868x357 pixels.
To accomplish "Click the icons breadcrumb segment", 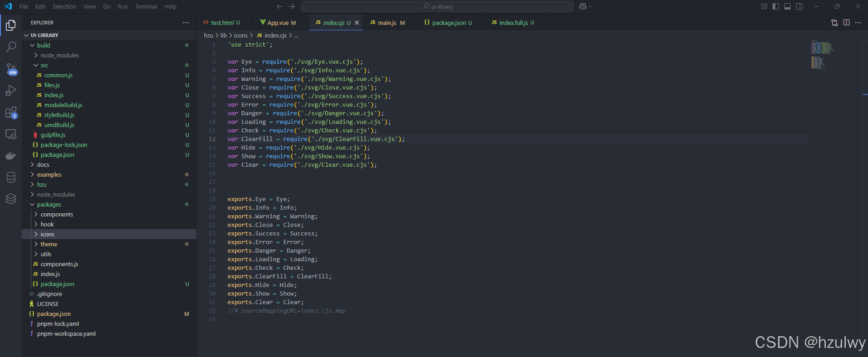I will pyautogui.click(x=241, y=35).
